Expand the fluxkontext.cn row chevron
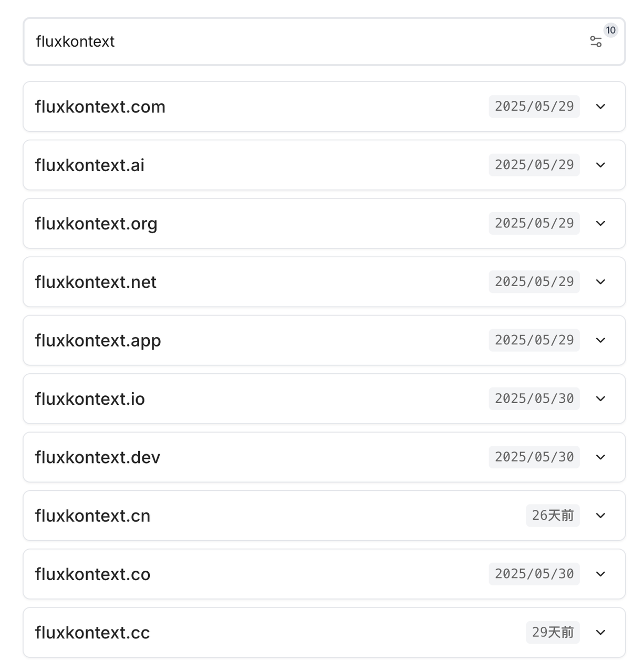Image resolution: width=643 pixels, height=672 pixels. point(601,516)
